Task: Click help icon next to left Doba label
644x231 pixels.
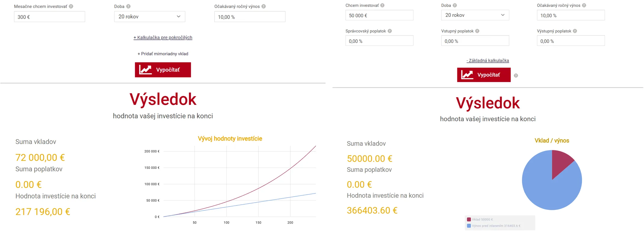Action: [128, 6]
